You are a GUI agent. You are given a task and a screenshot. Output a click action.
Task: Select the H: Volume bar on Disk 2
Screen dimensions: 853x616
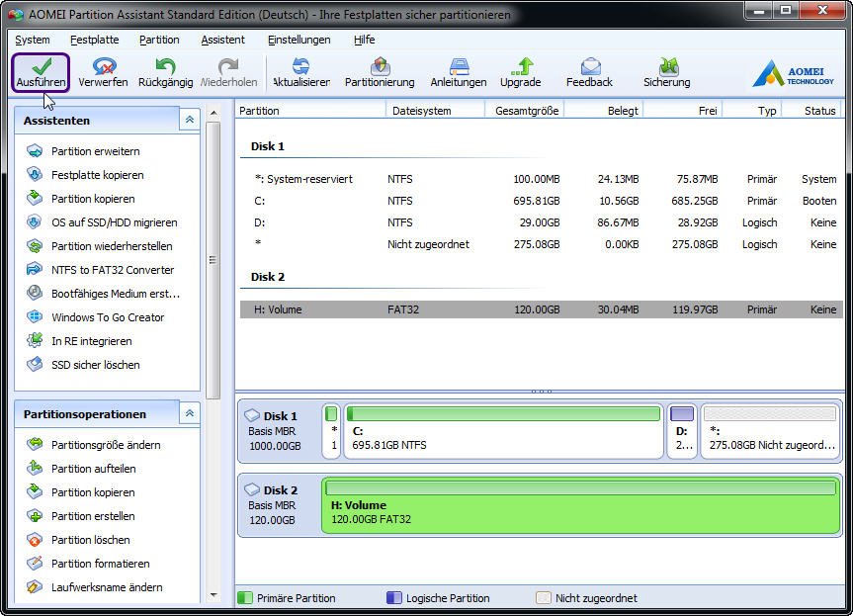pyautogui.click(x=581, y=505)
